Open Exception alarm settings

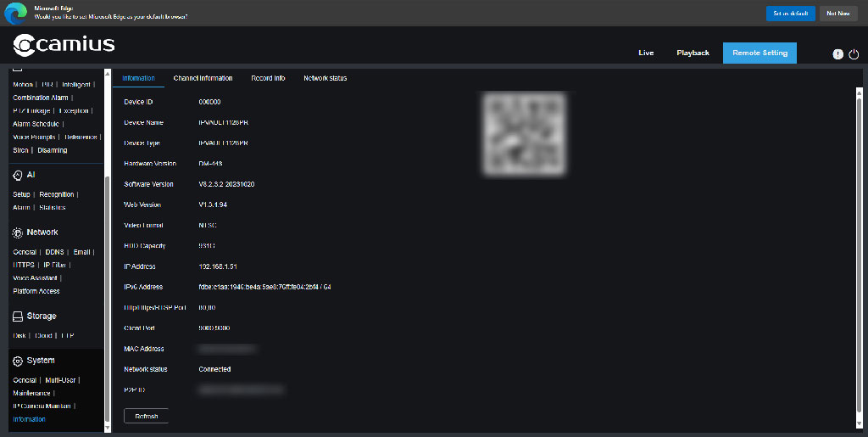(x=74, y=111)
